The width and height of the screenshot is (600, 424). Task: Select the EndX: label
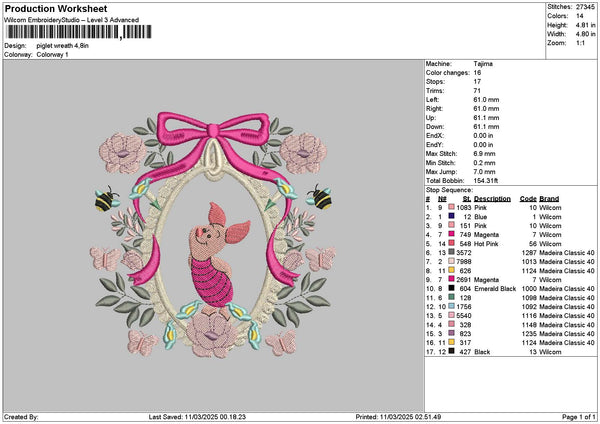pyautogui.click(x=434, y=136)
